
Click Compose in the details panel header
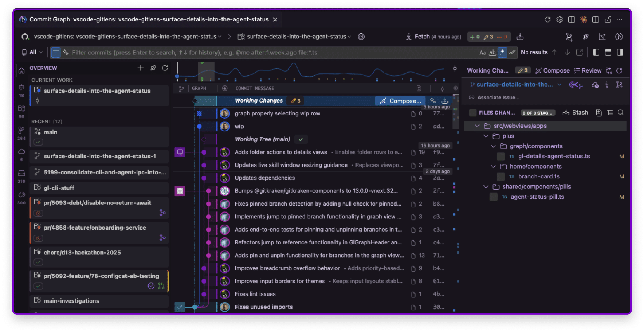click(552, 70)
